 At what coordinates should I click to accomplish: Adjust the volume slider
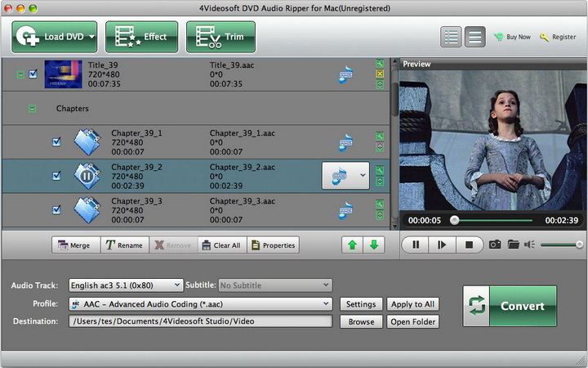click(x=561, y=244)
